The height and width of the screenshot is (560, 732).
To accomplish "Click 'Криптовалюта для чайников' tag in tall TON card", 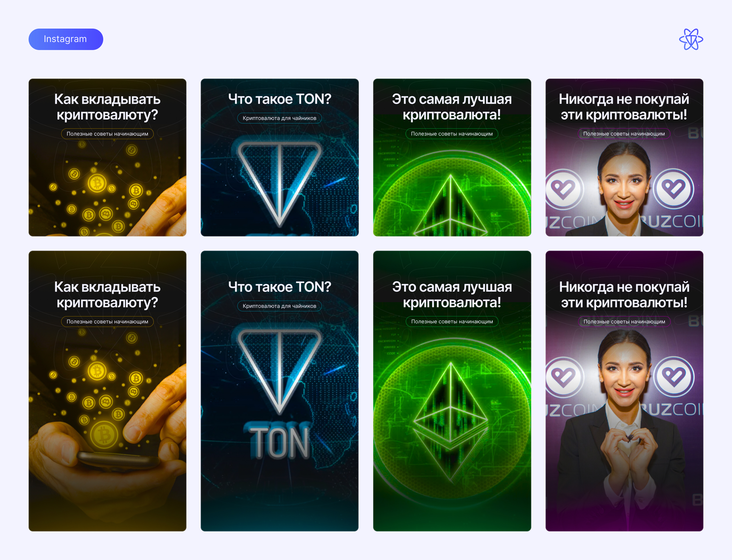I will (x=279, y=306).
